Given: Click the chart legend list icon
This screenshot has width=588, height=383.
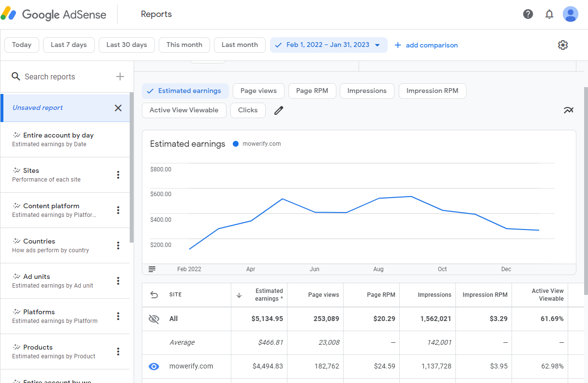Looking at the screenshot, I should coord(152,269).
